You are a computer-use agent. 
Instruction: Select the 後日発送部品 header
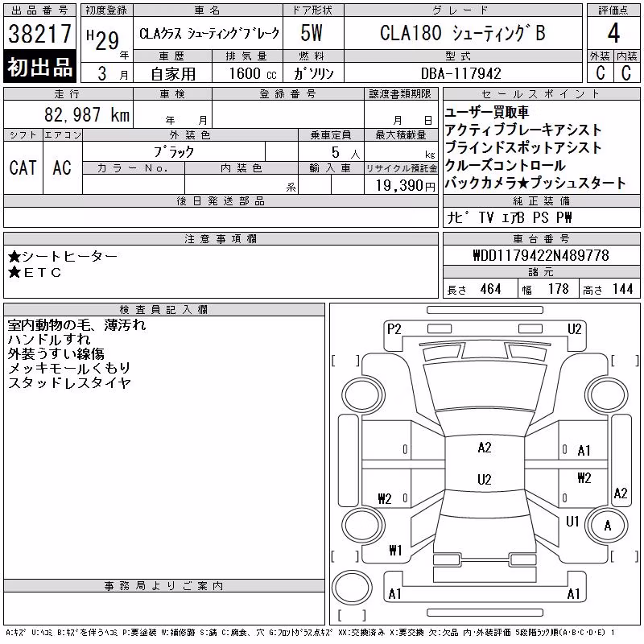221,200
